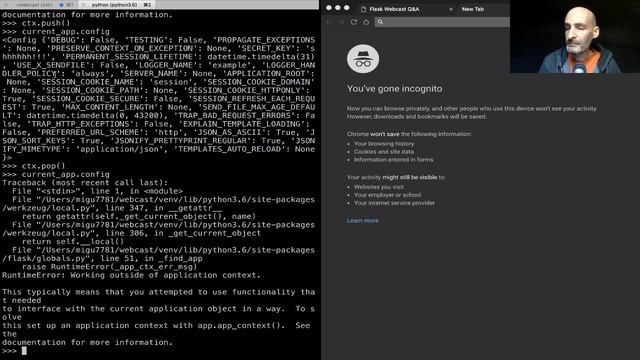Click the "RuntimeError: Working outside of application context." line
Screen dimensions: 640x360
click(131, 275)
